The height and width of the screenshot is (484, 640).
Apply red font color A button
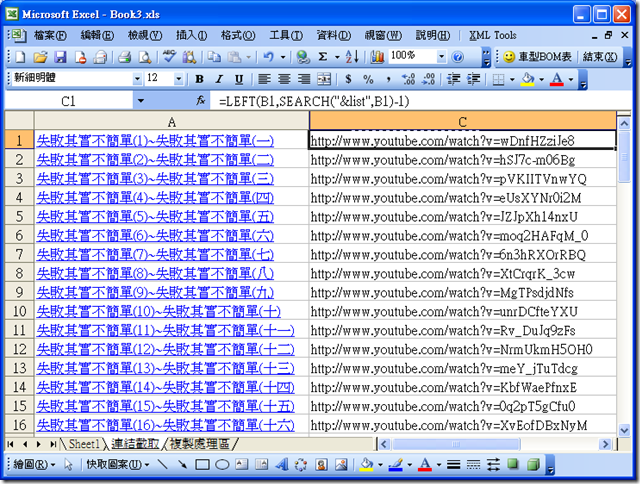point(557,79)
